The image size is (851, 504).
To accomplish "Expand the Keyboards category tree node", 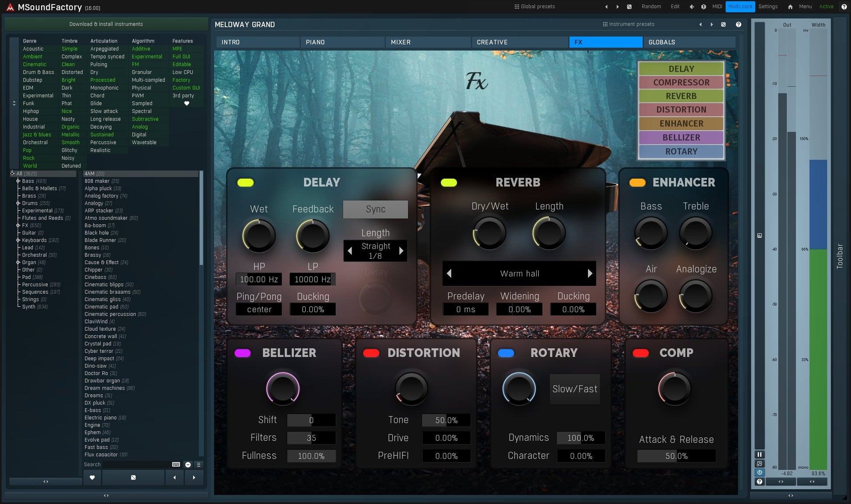I will pyautogui.click(x=18, y=240).
